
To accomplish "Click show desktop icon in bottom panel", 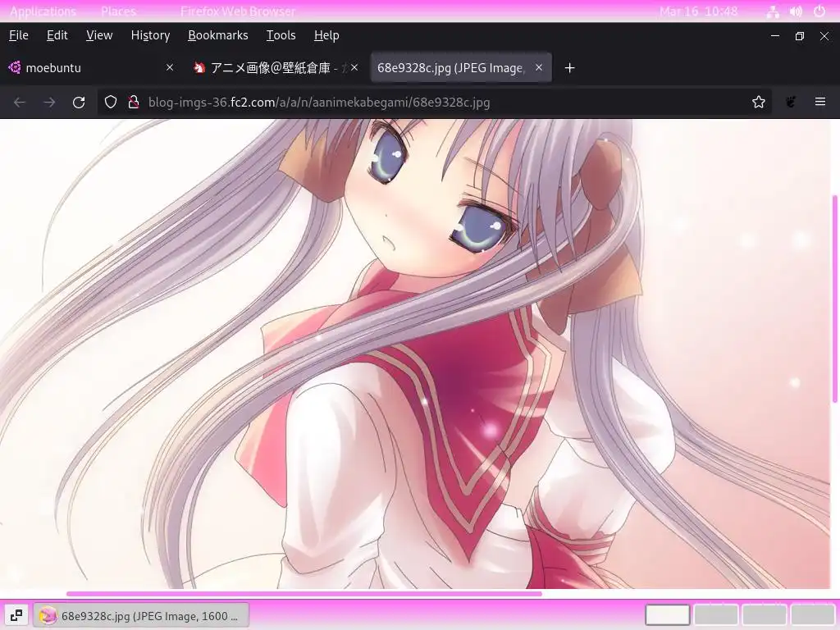I will [16, 615].
